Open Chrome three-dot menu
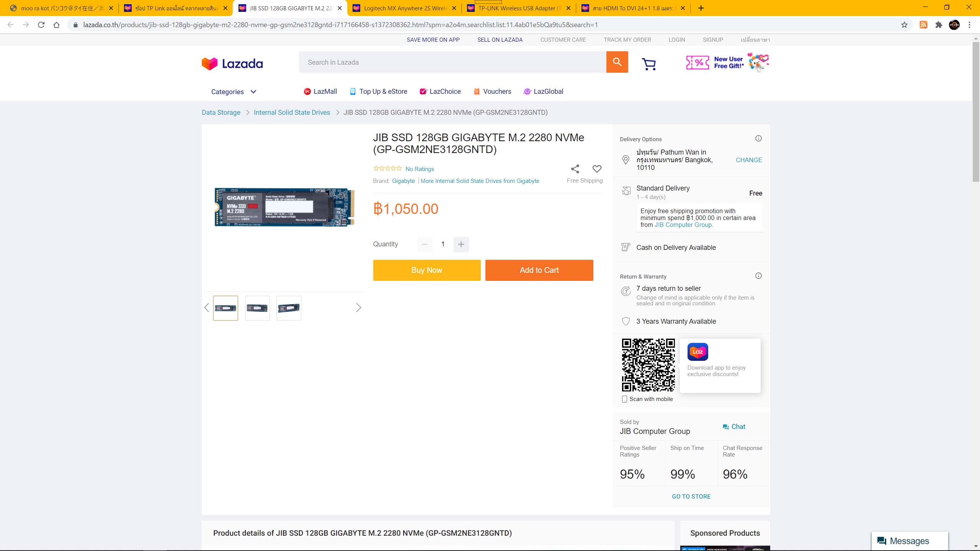This screenshot has width=980, height=551. click(x=970, y=25)
